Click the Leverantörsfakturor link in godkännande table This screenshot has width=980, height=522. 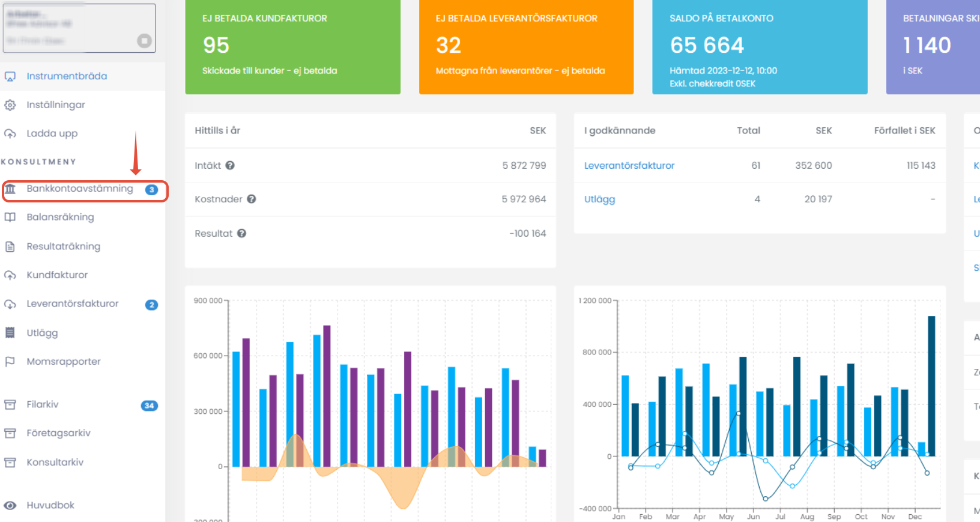tap(629, 165)
